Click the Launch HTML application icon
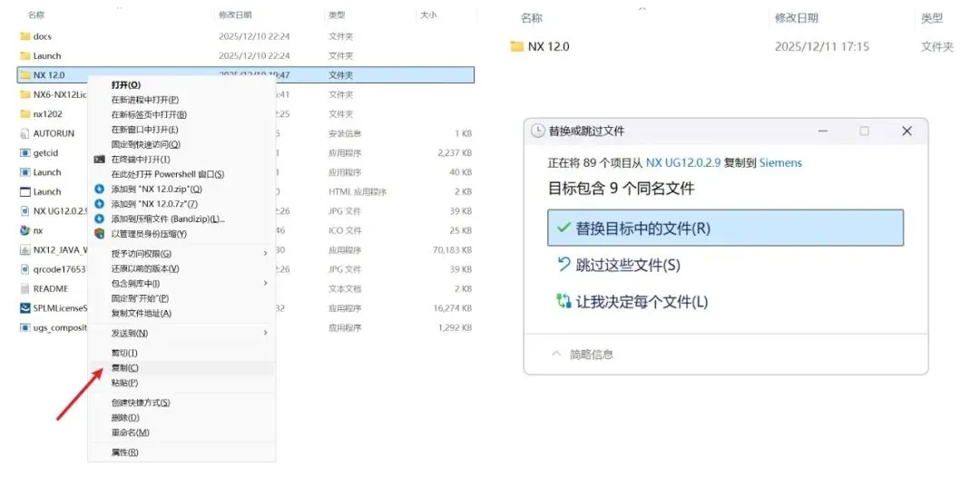Image resolution: width=980 pixels, height=477 pixels. (x=25, y=191)
